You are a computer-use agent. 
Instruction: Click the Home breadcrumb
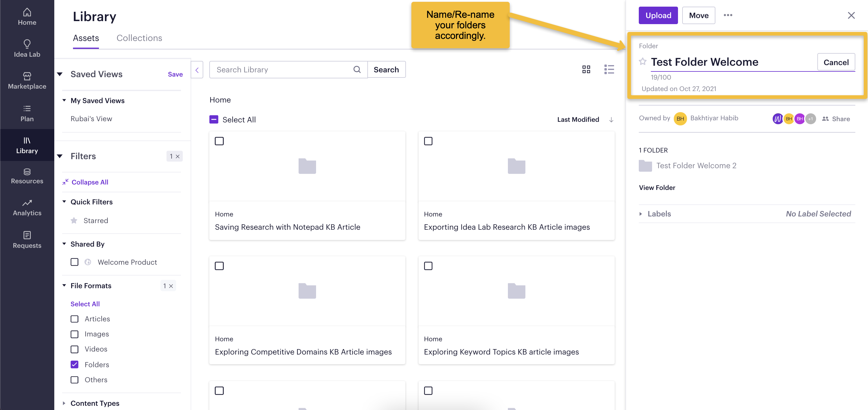point(220,100)
